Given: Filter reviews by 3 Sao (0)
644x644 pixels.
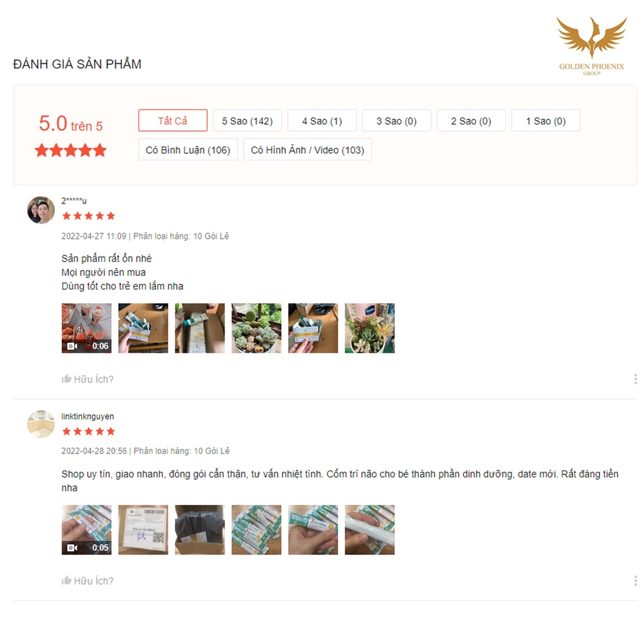Looking at the screenshot, I should point(396,121).
